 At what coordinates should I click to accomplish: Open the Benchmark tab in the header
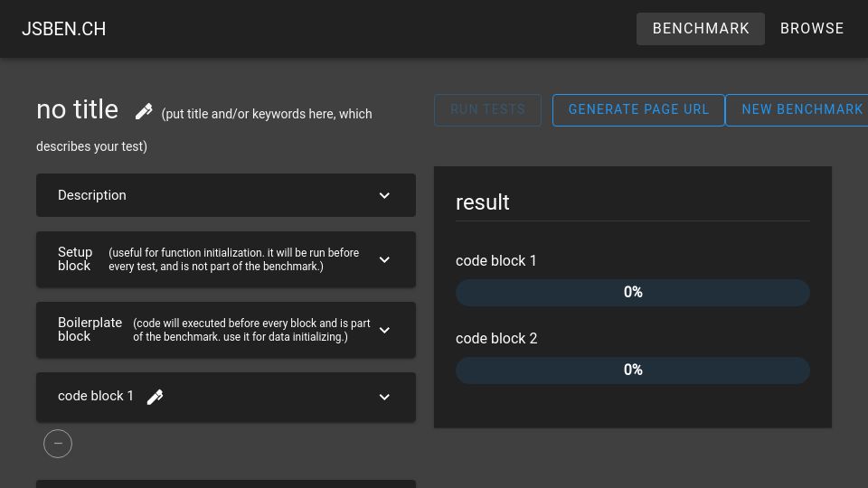pos(700,29)
